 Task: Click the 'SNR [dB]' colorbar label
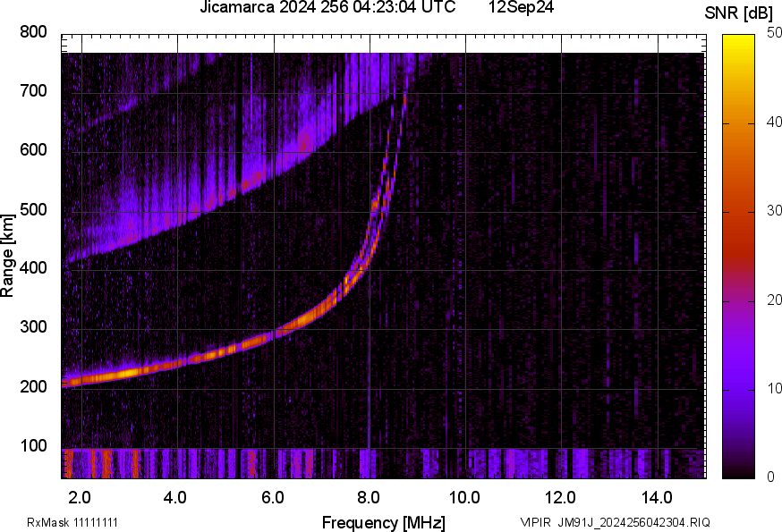point(739,13)
